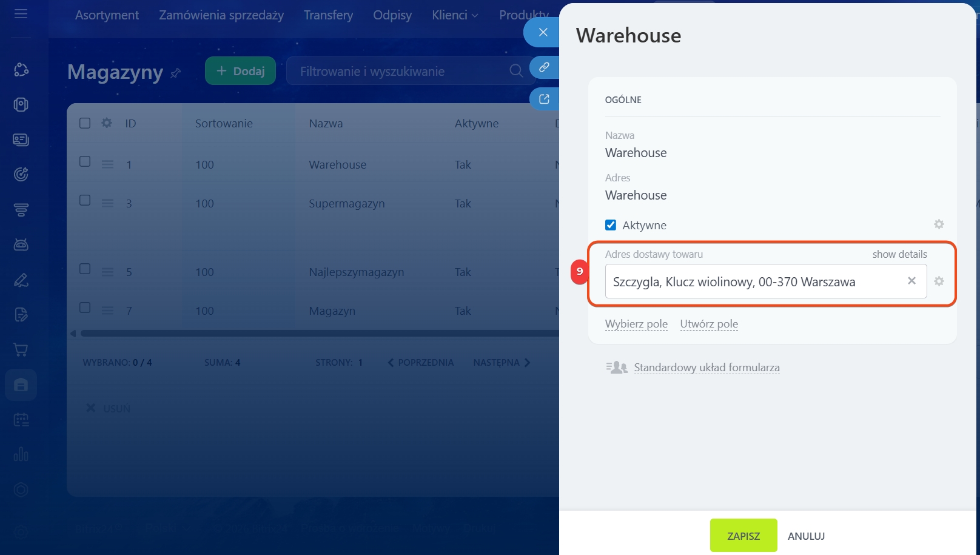This screenshot has height=555, width=980.
Task: Select checkbox for Supermagazyn row
Action: point(85,201)
